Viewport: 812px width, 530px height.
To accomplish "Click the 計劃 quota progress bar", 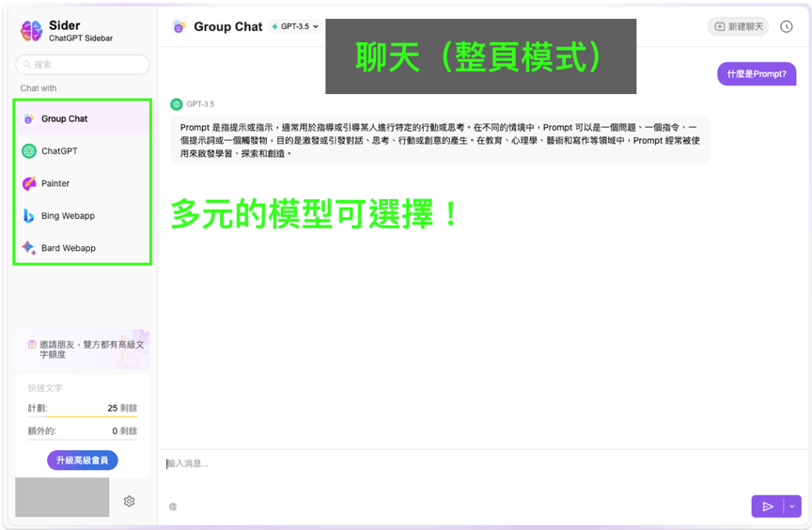I will 83,416.
